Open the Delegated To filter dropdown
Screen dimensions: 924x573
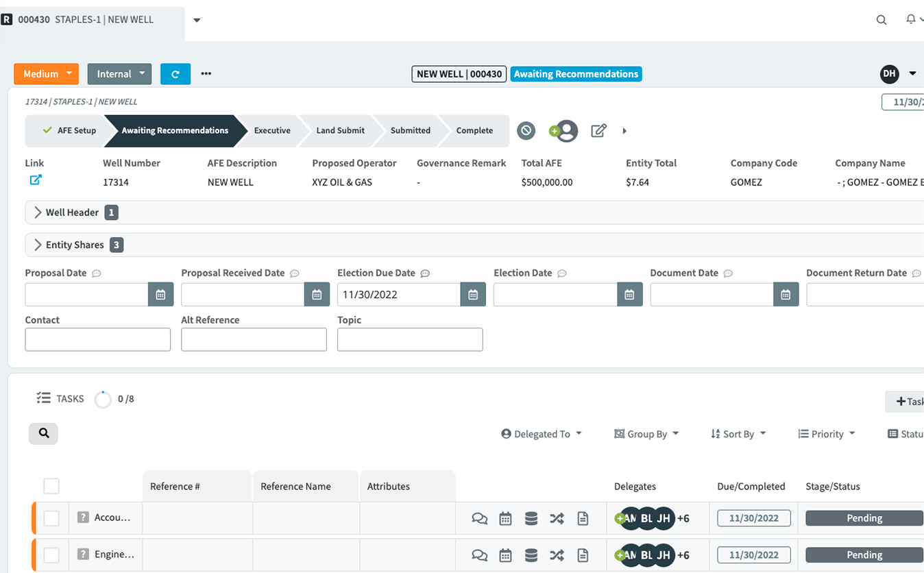click(x=542, y=434)
